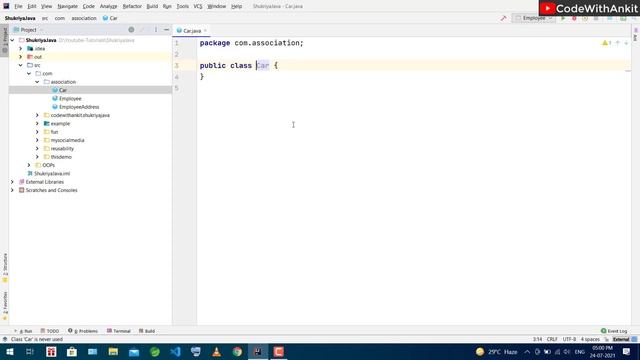The width and height of the screenshot is (640, 360).
Task: Show hidden system tray icons
Action: (x=527, y=352)
